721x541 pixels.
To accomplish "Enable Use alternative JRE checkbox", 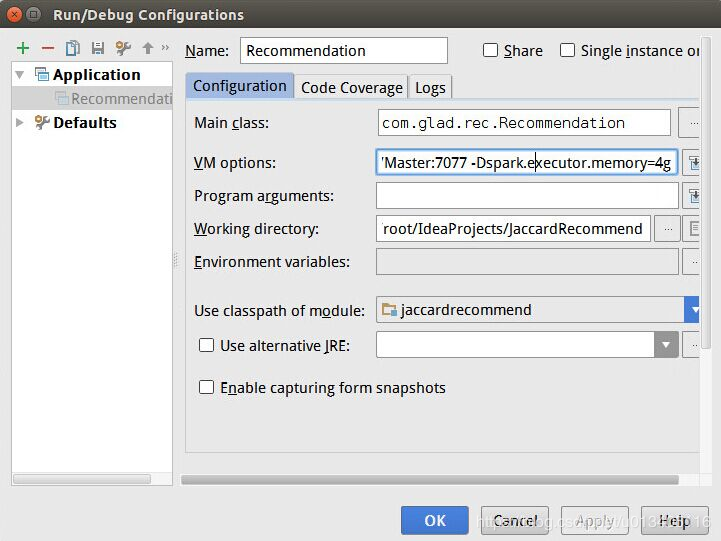I will (x=206, y=346).
